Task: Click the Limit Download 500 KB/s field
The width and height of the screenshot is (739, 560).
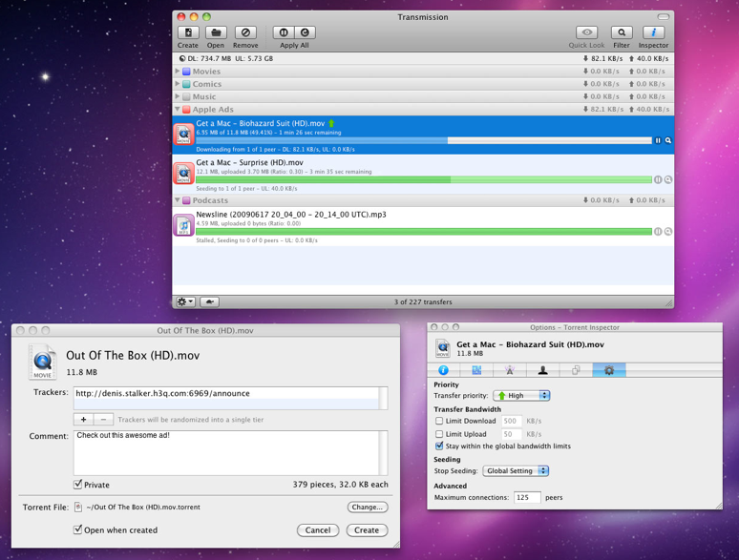Action: [x=511, y=421]
